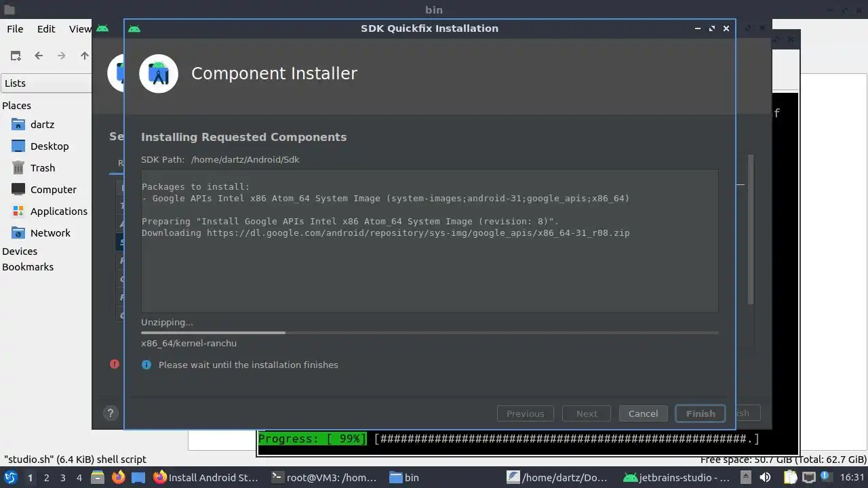Click the 'Preparing "Install Google APIs' log line
Image resolution: width=868 pixels, height=488 pixels.
click(x=350, y=222)
